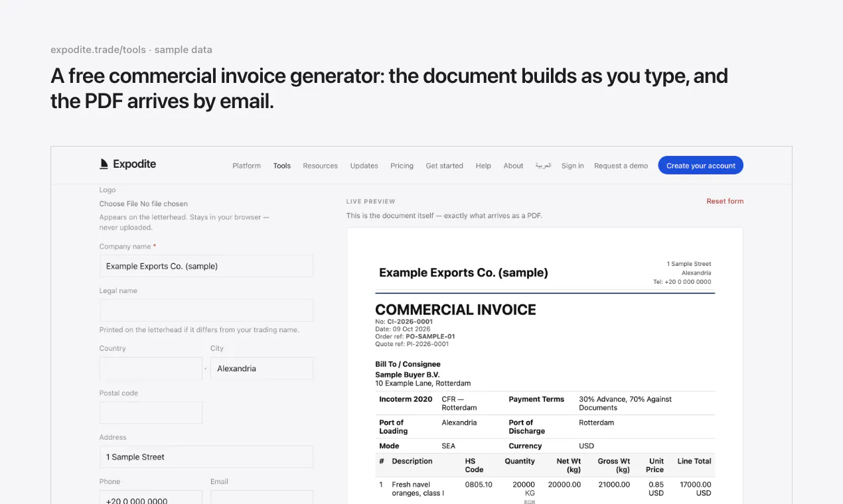This screenshot has height=504, width=843.
Task: Click the date 09 Oct 2026
Action: 412,329
